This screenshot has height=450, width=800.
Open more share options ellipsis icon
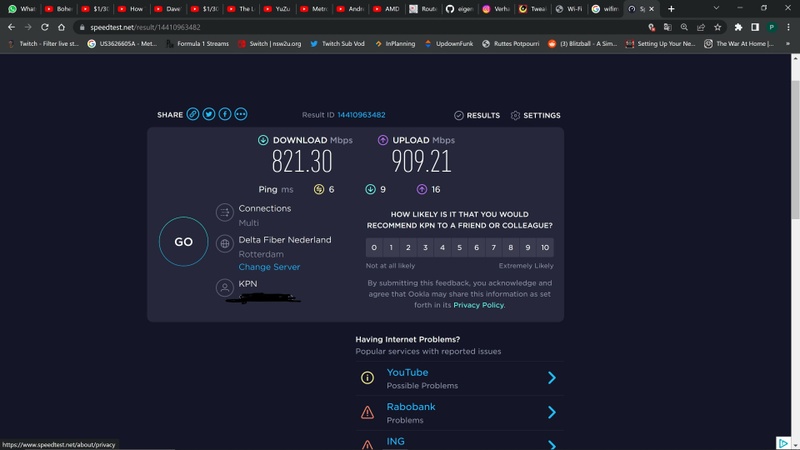[241, 114]
